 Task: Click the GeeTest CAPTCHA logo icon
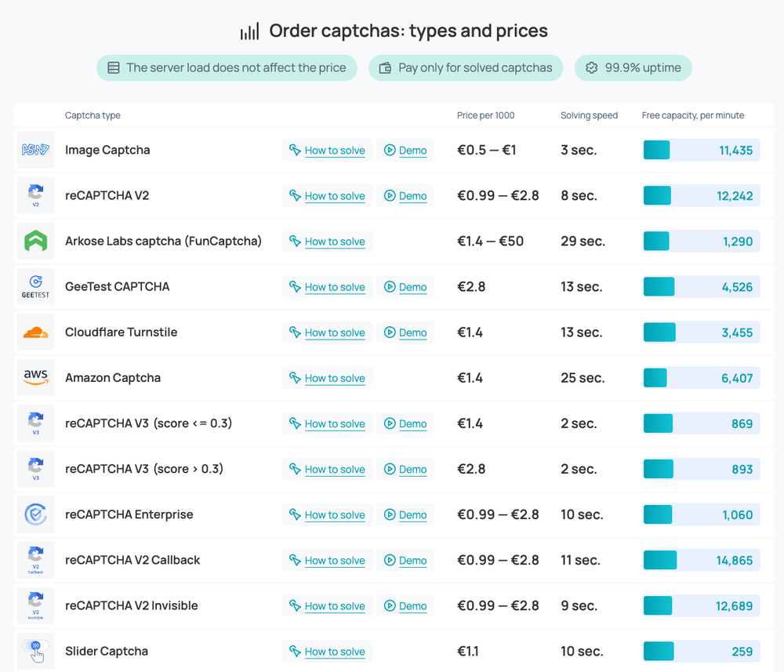point(35,286)
